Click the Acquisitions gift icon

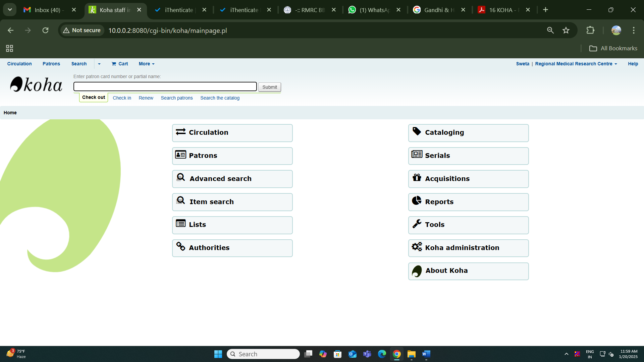tap(417, 178)
